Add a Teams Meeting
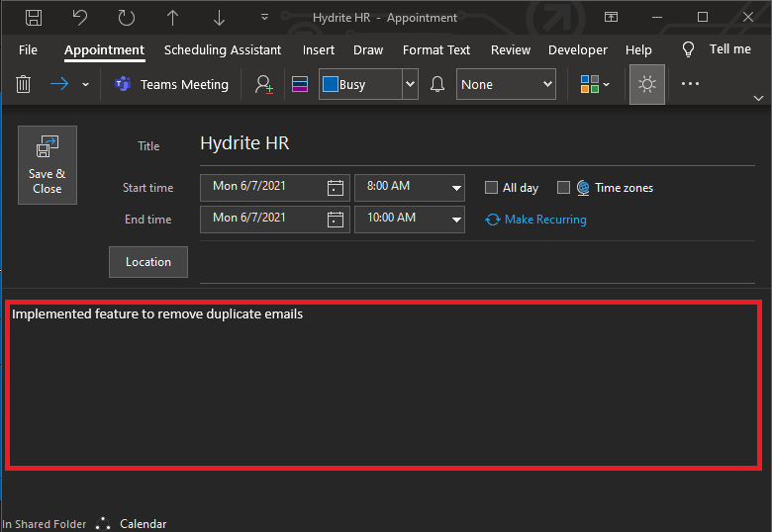The width and height of the screenshot is (772, 532). [x=172, y=85]
